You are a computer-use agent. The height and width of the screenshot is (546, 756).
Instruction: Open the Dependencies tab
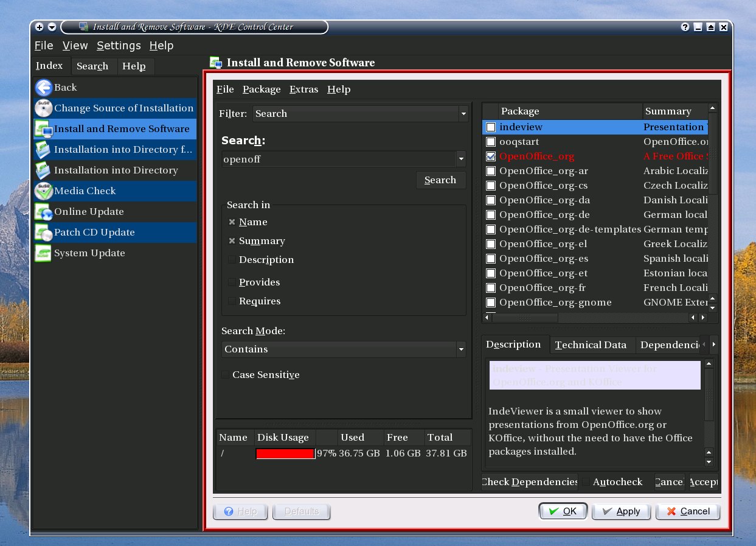tap(668, 345)
